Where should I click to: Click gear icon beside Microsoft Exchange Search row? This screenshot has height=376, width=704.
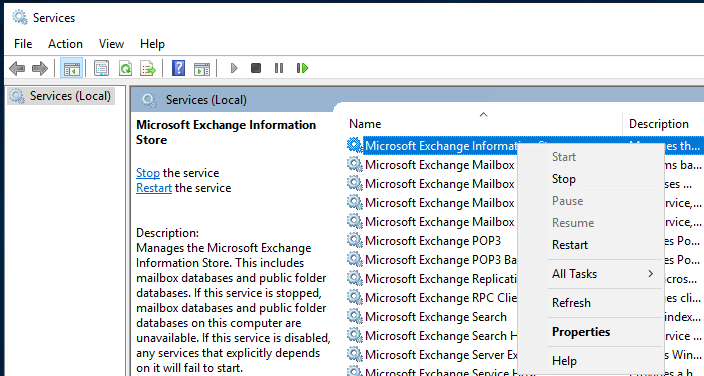(x=355, y=317)
